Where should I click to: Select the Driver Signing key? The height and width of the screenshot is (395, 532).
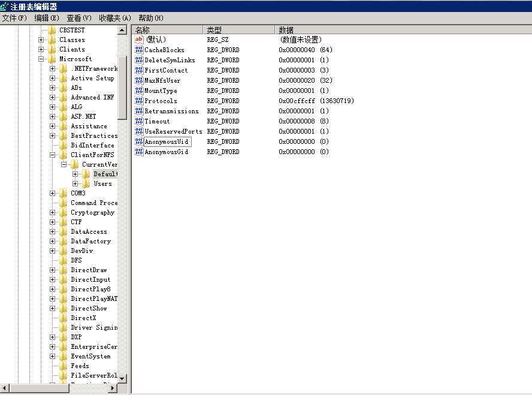(x=94, y=327)
